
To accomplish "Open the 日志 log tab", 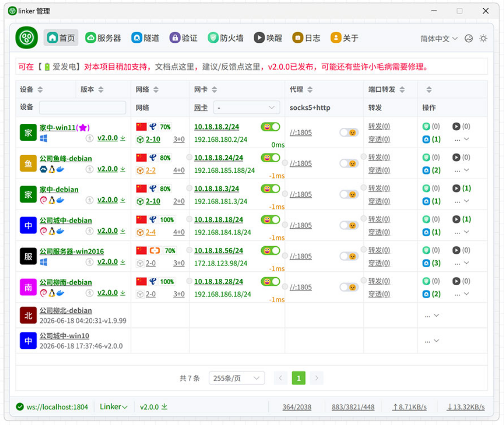I will (x=306, y=38).
